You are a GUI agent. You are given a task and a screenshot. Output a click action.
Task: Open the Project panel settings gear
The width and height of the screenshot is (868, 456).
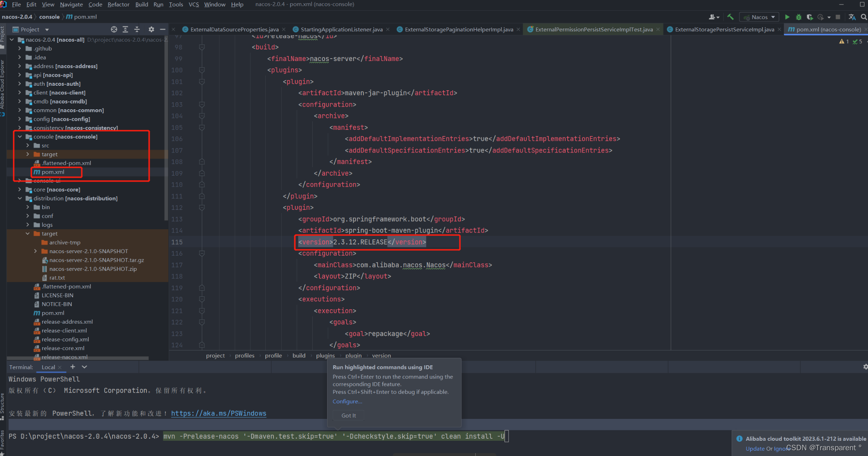click(151, 29)
